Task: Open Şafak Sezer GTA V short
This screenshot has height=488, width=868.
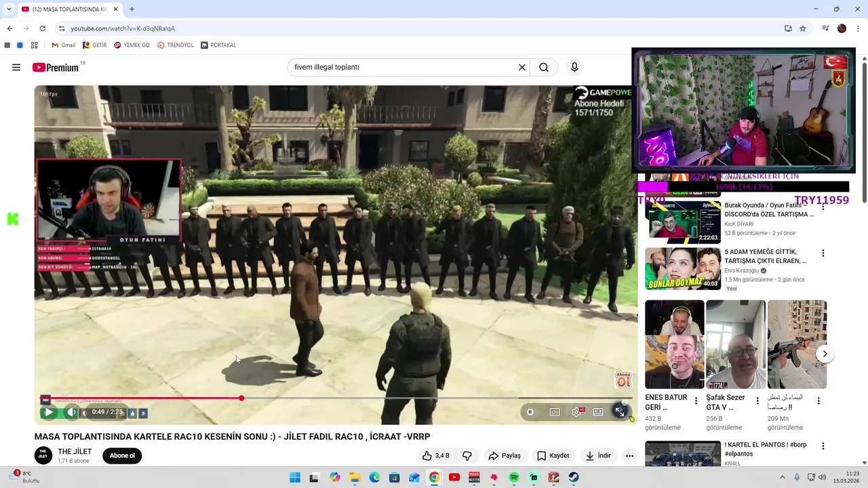Action: (x=736, y=344)
